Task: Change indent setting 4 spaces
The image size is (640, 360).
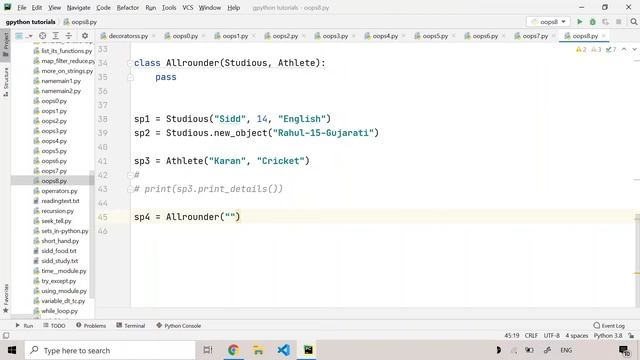Action: [576, 336]
